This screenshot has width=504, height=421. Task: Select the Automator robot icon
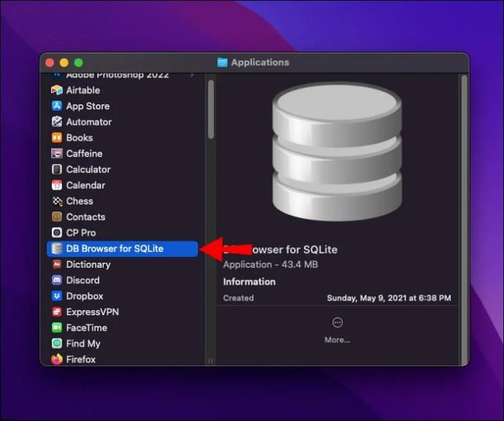pos(57,122)
